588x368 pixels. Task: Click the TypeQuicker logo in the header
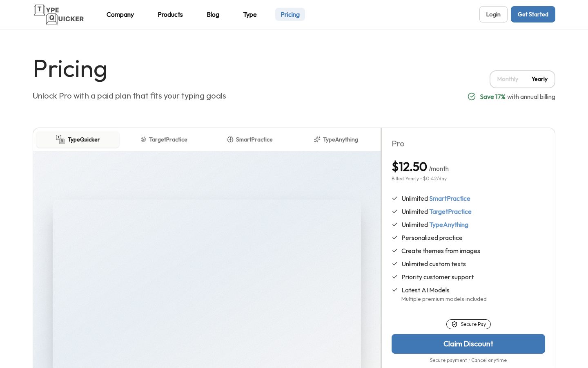pyautogui.click(x=59, y=14)
